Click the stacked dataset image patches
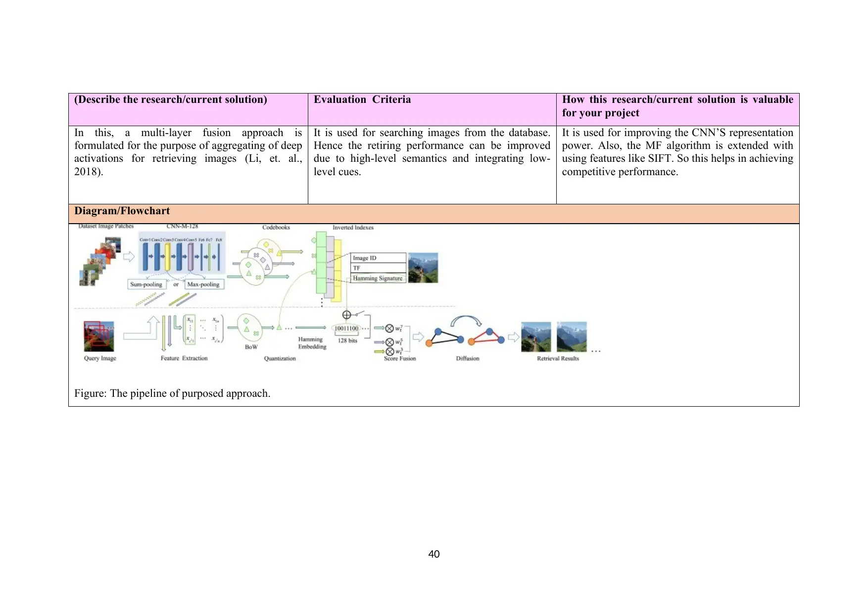 tap(100, 261)
